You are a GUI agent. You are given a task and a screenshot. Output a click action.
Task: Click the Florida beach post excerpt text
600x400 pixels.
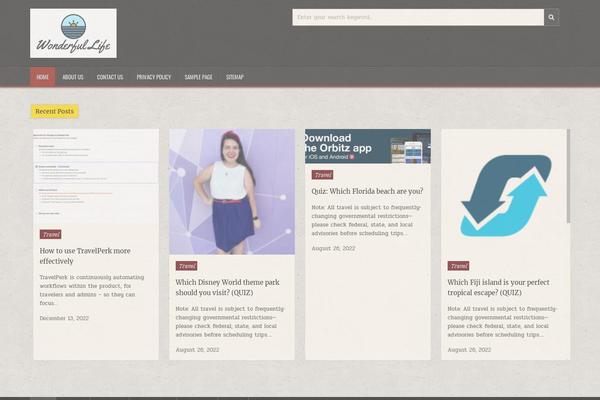(x=366, y=220)
